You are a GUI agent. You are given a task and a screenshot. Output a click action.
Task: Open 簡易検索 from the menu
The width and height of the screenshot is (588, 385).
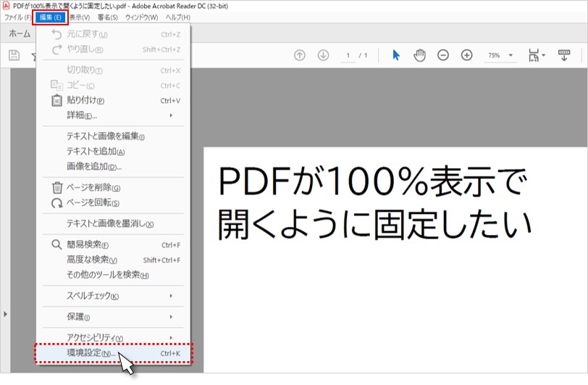click(x=114, y=244)
